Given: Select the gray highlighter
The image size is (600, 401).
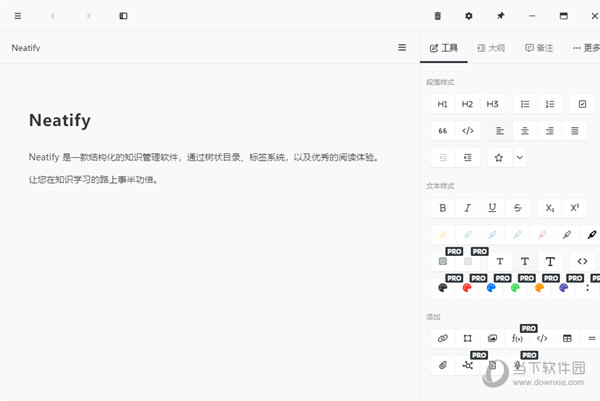Looking at the screenshot, I should click(x=567, y=235).
